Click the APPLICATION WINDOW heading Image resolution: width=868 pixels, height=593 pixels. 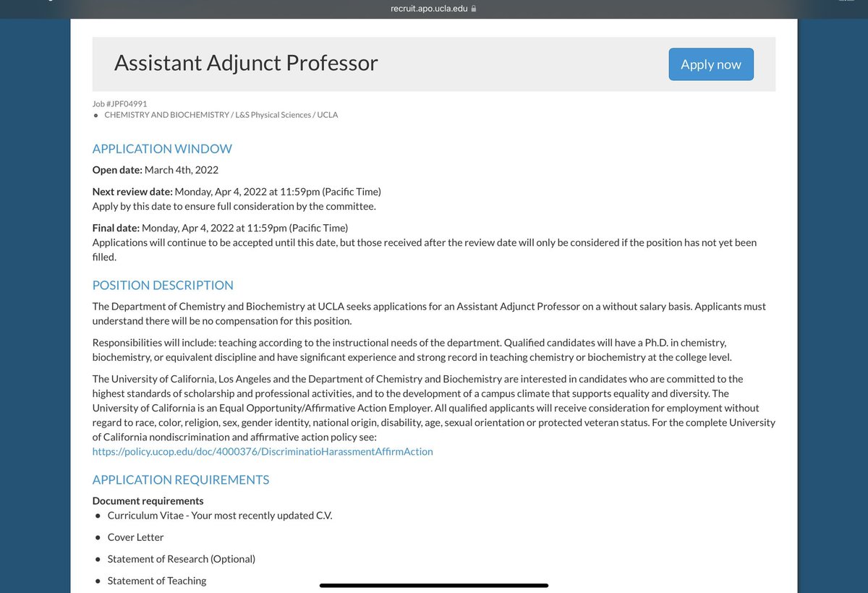pyautogui.click(x=162, y=149)
